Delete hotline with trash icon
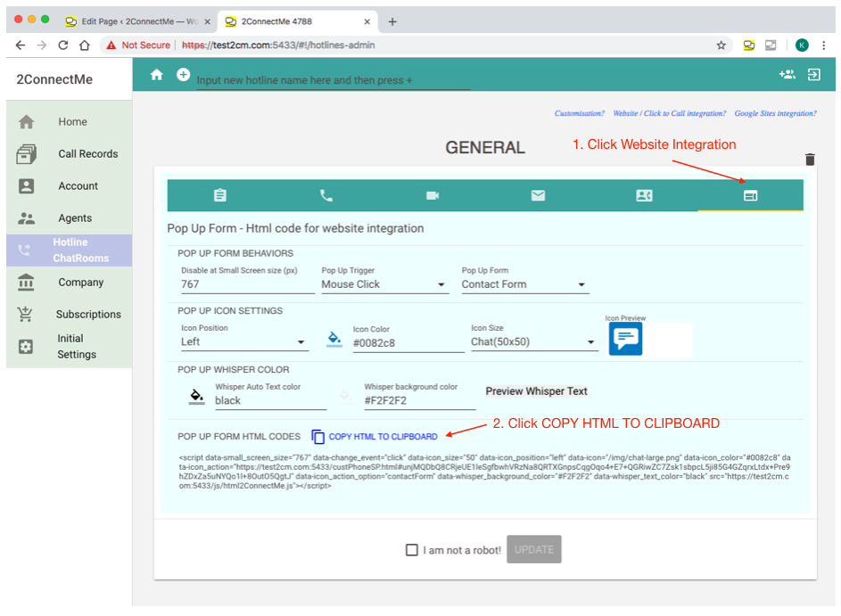841x616 pixels. pos(810,160)
